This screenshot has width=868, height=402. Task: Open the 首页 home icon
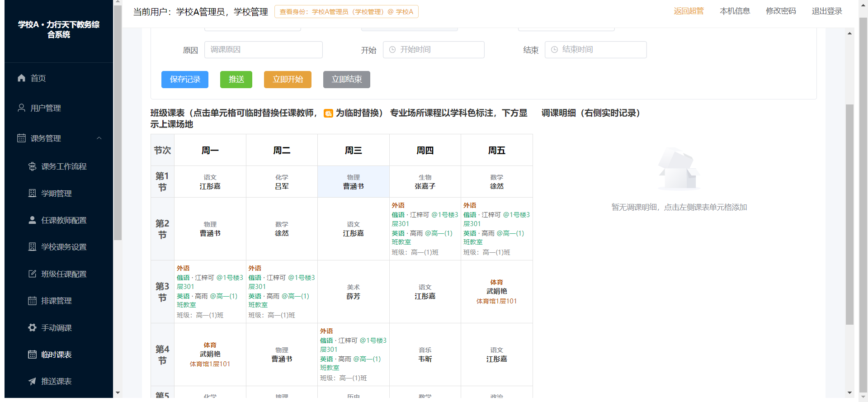(x=21, y=78)
